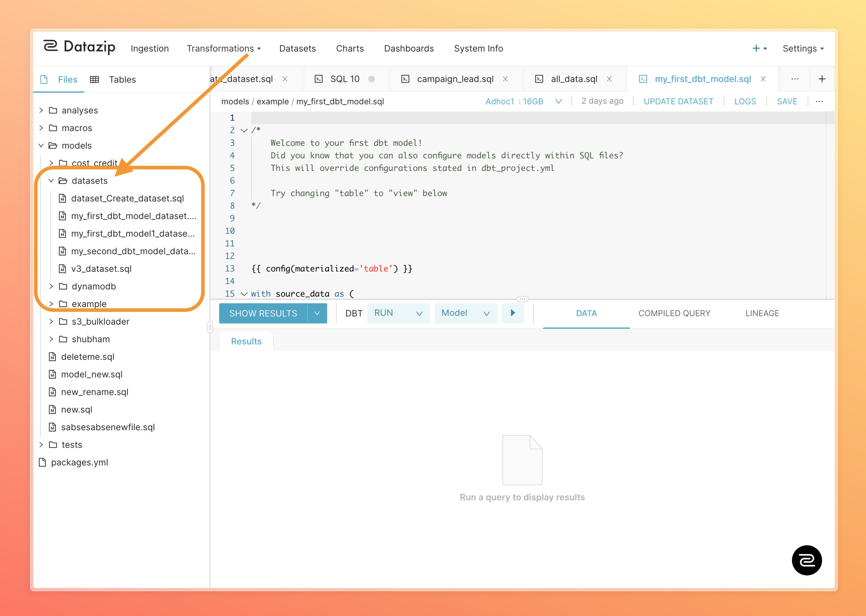Expand the dynamodb folder

[x=51, y=286]
